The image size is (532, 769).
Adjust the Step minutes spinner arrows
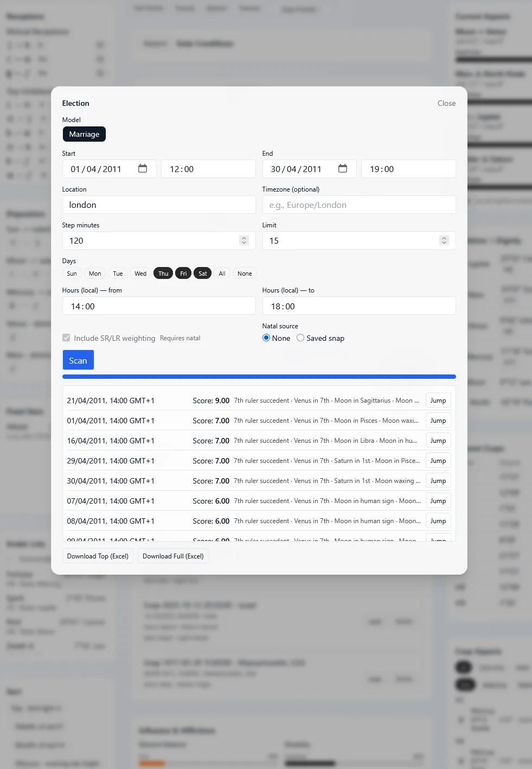[x=244, y=240]
